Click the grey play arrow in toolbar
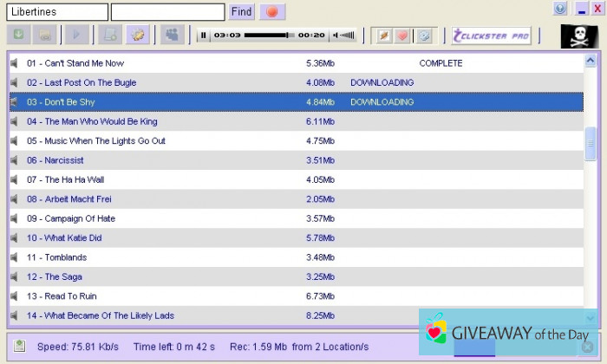The image size is (607, 364). [x=77, y=36]
